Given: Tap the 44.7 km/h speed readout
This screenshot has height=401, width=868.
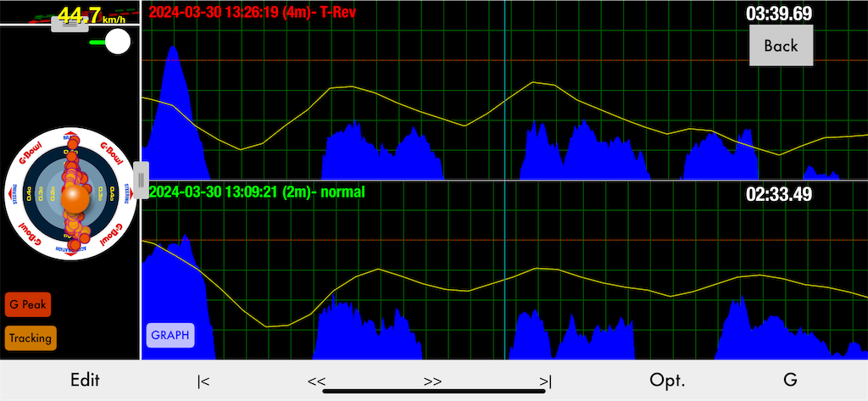Looking at the screenshot, I should coord(91,15).
